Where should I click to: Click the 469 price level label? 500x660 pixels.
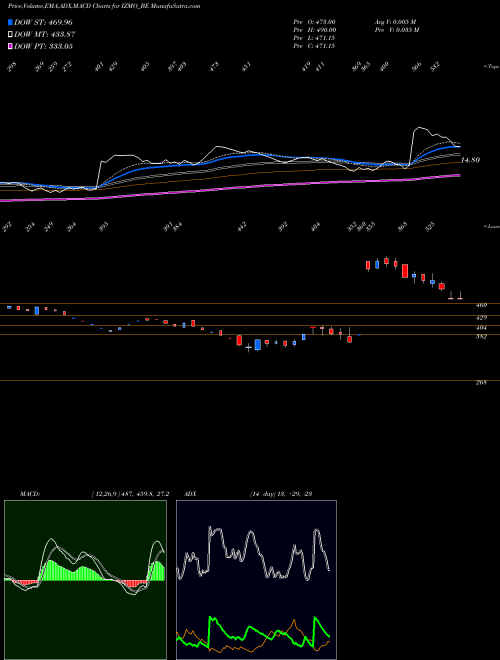pyautogui.click(x=481, y=305)
